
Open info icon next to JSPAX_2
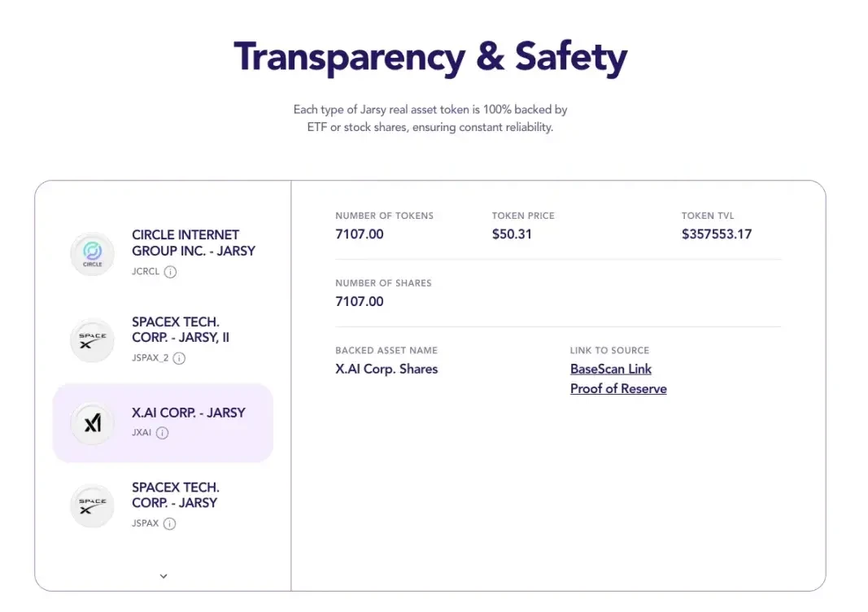coord(179,358)
